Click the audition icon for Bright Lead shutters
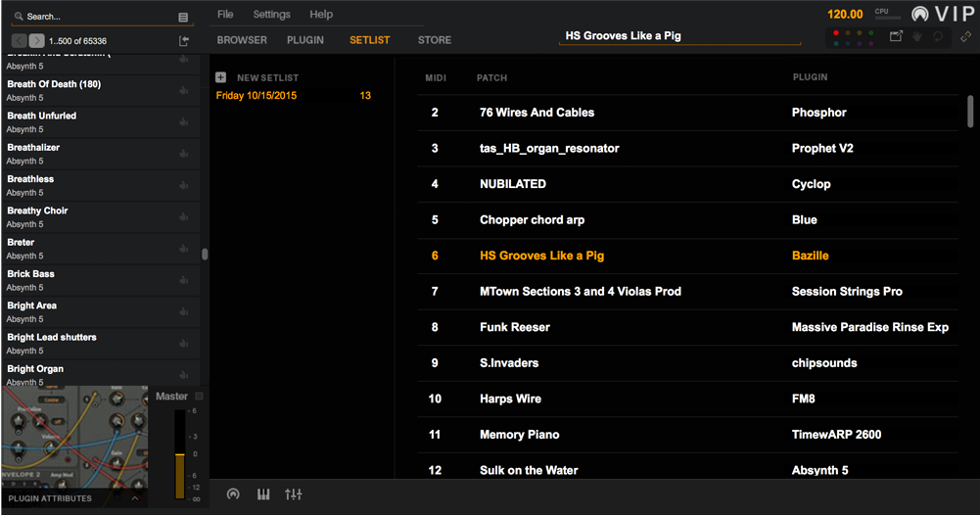The width and height of the screenshot is (980, 516). [184, 344]
